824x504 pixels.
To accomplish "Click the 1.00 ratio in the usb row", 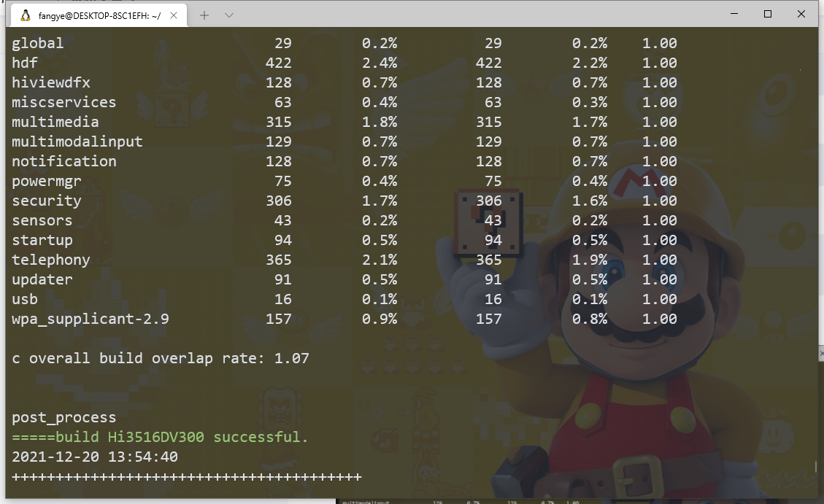I will click(x=660, y=299).
